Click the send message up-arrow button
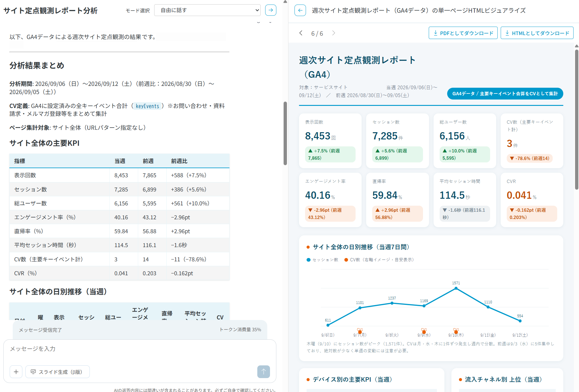 pos(263,371)
